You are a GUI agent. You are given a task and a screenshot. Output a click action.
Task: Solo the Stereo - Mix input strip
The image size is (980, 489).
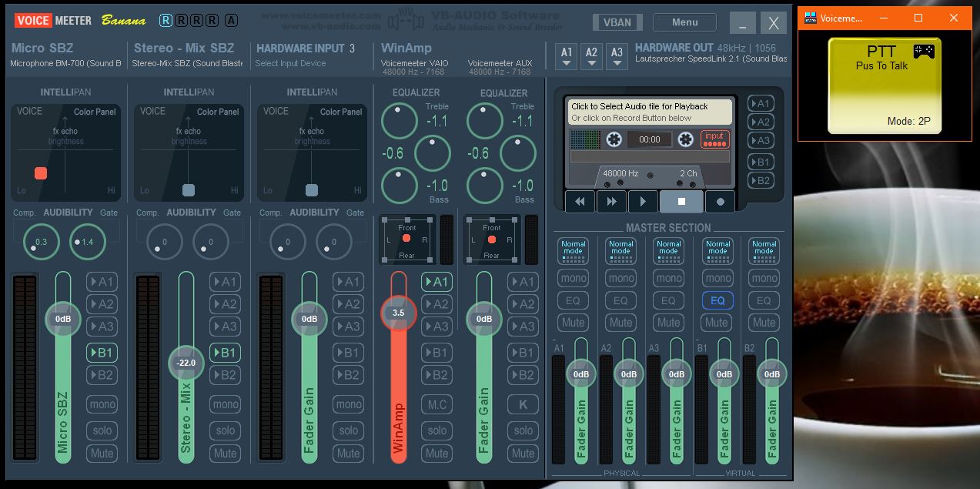pos(225,430)
